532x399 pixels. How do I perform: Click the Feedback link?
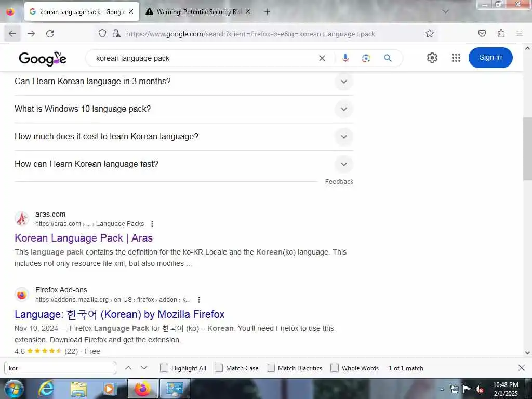(339, 182)
